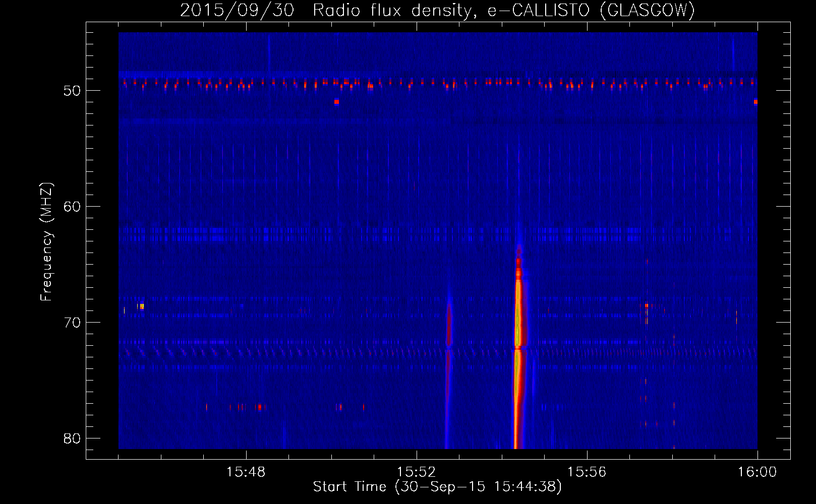
Task: Select the 60 MHz frequency tick label
Action: [72, 207]
